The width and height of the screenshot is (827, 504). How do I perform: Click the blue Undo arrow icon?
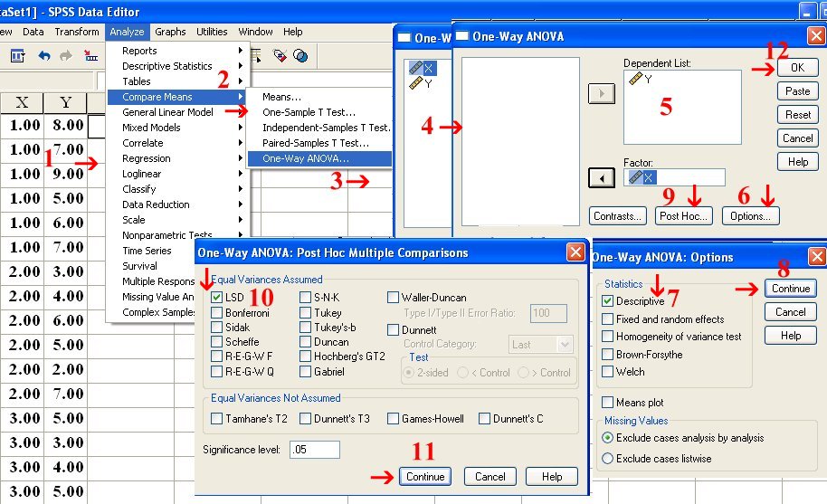(x=44, y=55)
